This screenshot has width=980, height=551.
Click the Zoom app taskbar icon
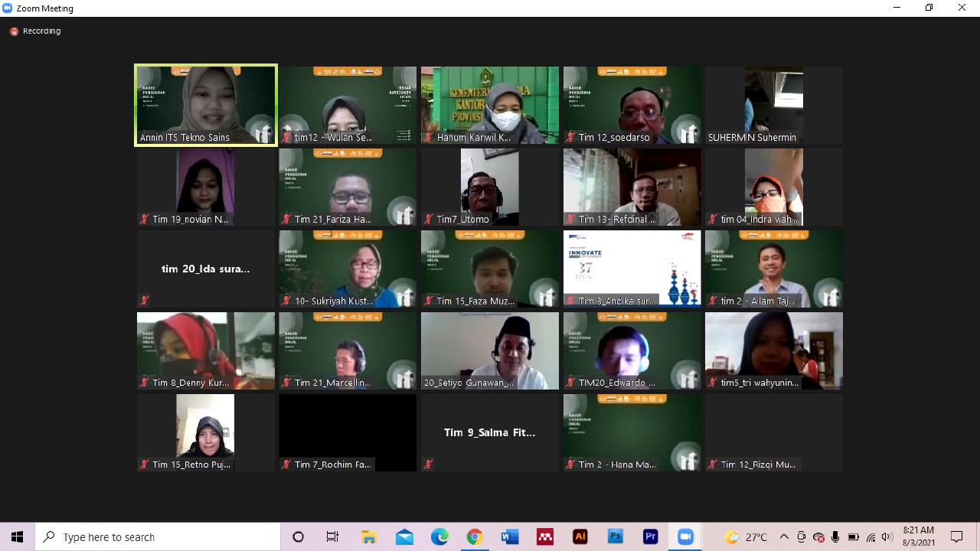click(x=685, y=536)
